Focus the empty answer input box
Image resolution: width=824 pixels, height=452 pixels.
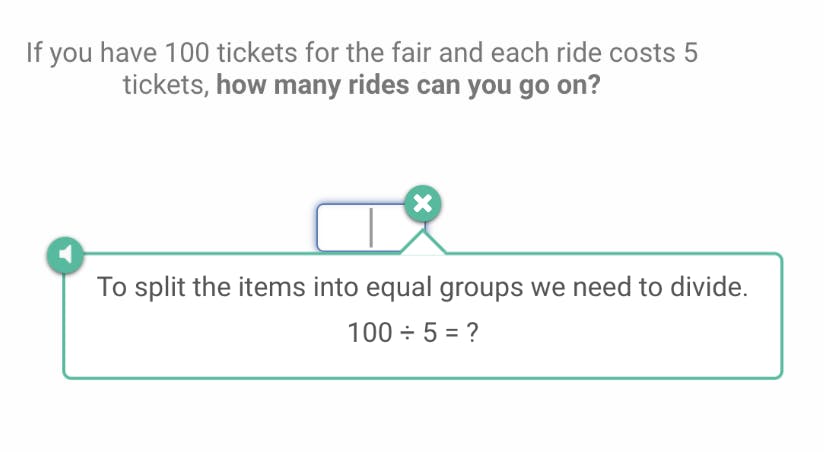pyautogui.click(x=358, y=227)
